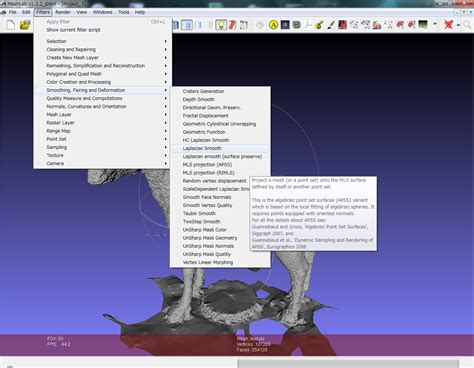Expand Polygonal and Quad Mesh submenu
Screen dimensions: 474x368
point(103,74)
